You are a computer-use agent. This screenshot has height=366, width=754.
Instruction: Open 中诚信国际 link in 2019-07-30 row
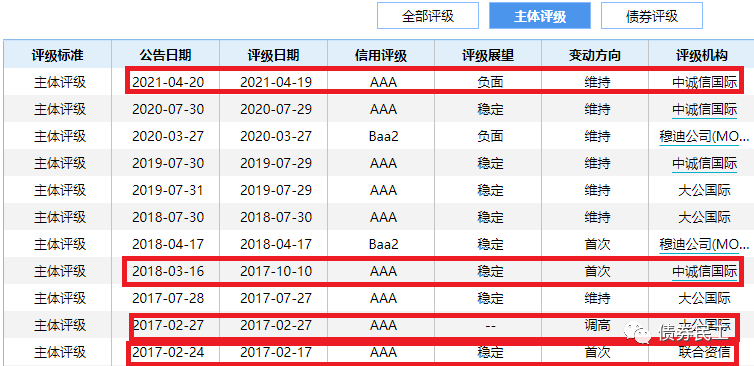click(x=704, y=164)
